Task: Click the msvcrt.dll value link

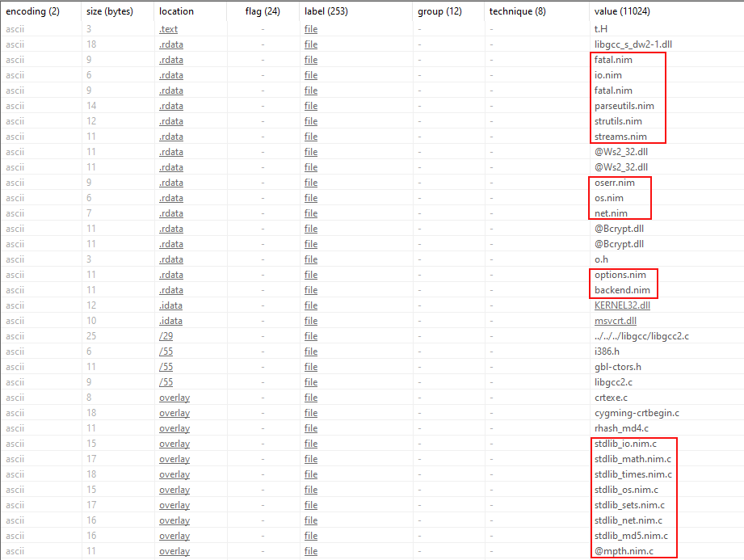Action: pyautogui.click(x=616, y=321)
